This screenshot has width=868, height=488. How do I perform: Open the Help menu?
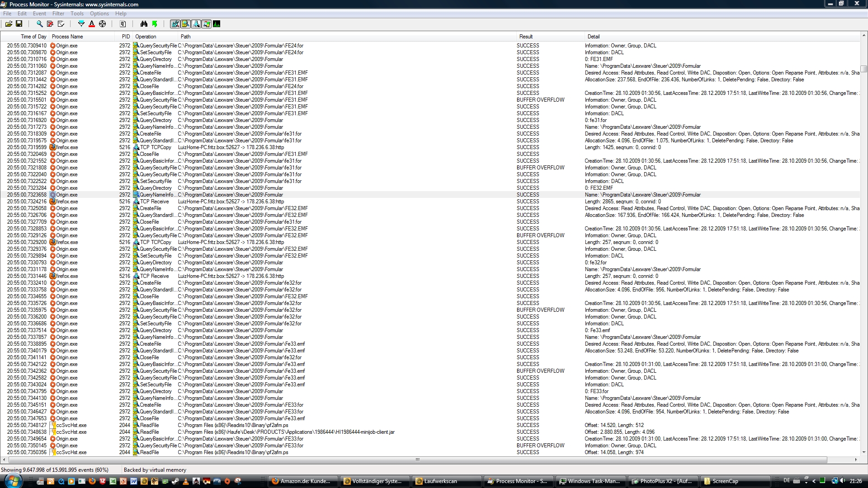click(121, 14)
